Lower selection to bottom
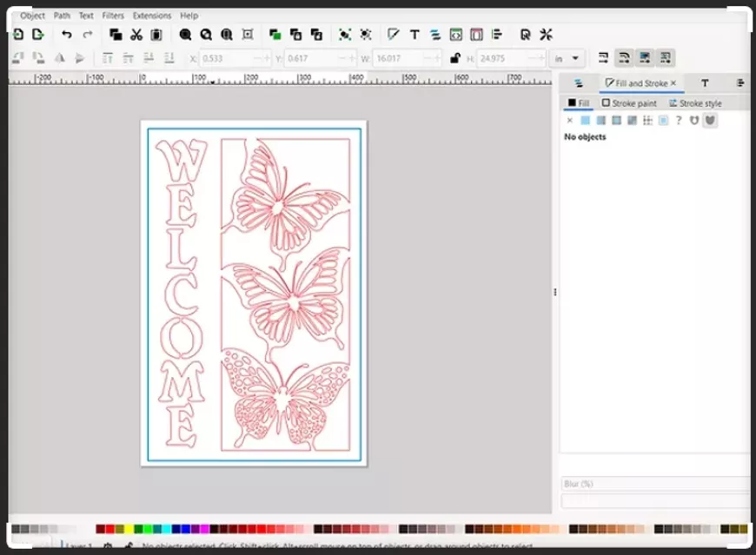This screenshot has width=756, height=555. [x=169, y=58]
